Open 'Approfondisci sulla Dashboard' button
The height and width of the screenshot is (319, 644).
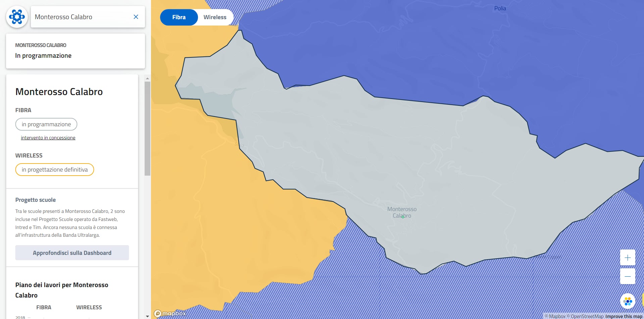(72, 253)
